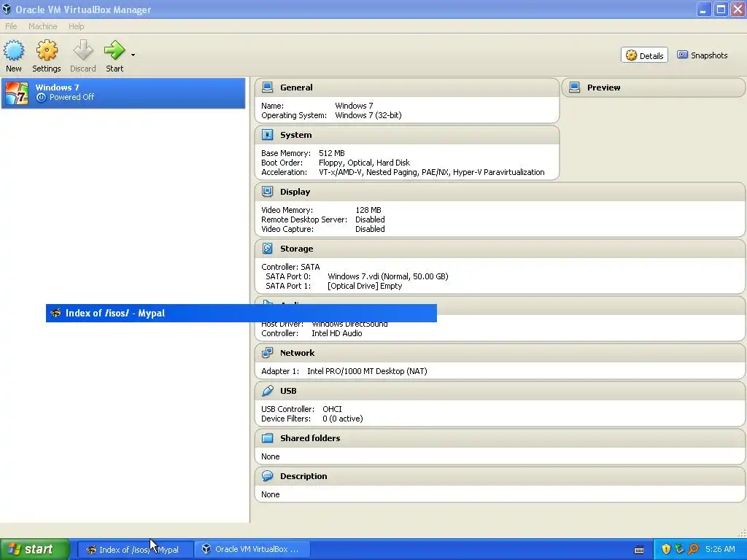Click the Intel HD Audio controller value
The image size is (747, 560).
point(337,333)
